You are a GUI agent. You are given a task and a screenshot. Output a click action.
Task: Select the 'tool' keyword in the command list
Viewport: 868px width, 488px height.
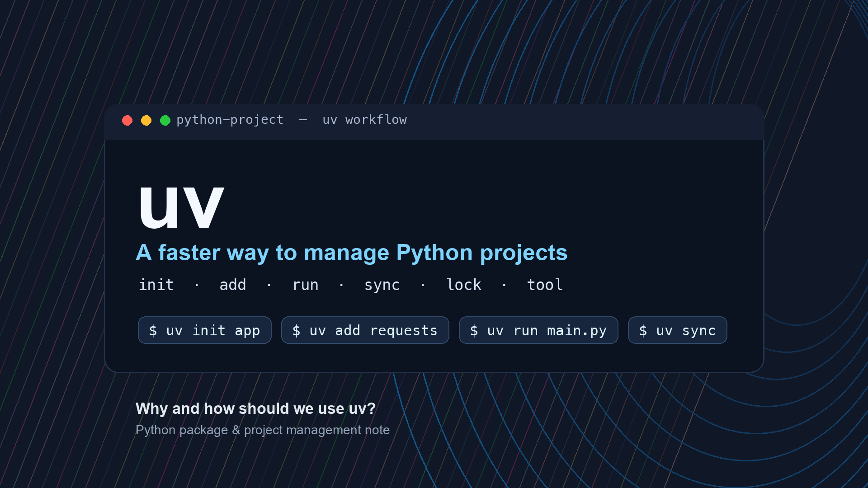(x=545, y=285)
